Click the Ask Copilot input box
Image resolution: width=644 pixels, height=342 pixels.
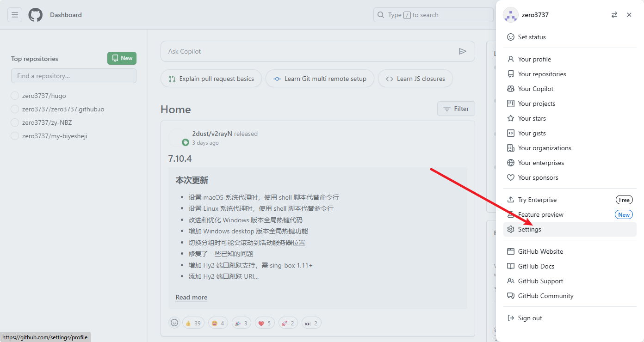(318, 51)
